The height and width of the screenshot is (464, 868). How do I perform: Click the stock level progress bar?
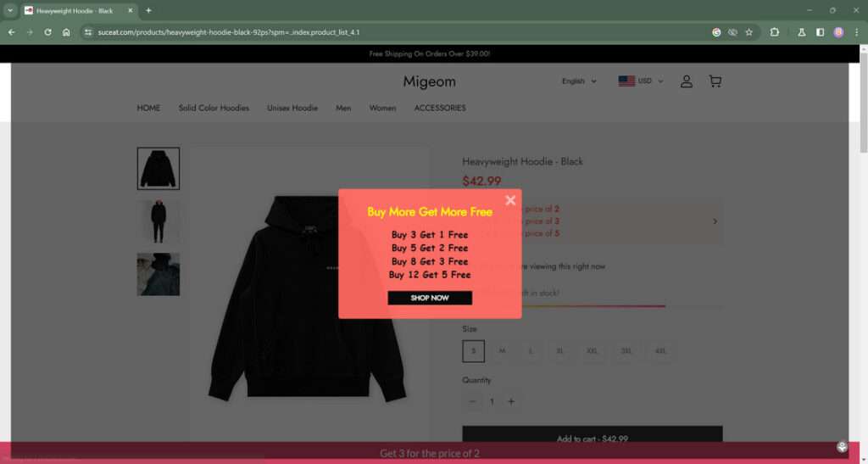coord(593,305)
